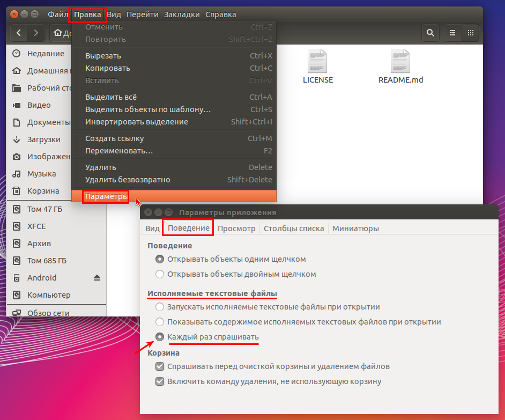This screenshot has height=420, width=505.
Task: Click Компьютер label in sidebar
Action: coord(49,295)
